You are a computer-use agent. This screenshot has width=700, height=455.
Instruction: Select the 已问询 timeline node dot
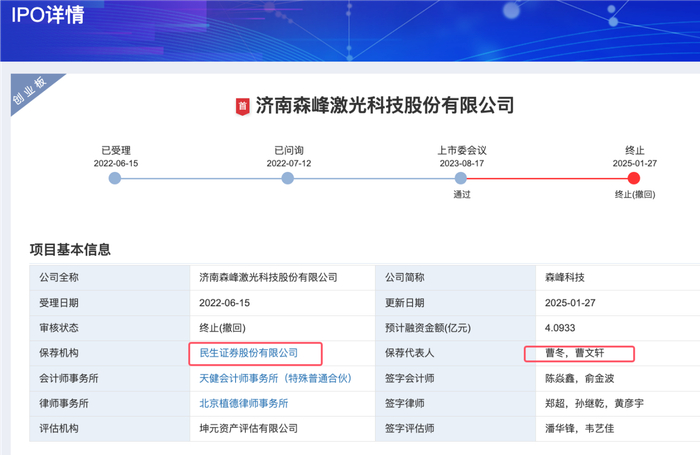click(x=288, y=178)
